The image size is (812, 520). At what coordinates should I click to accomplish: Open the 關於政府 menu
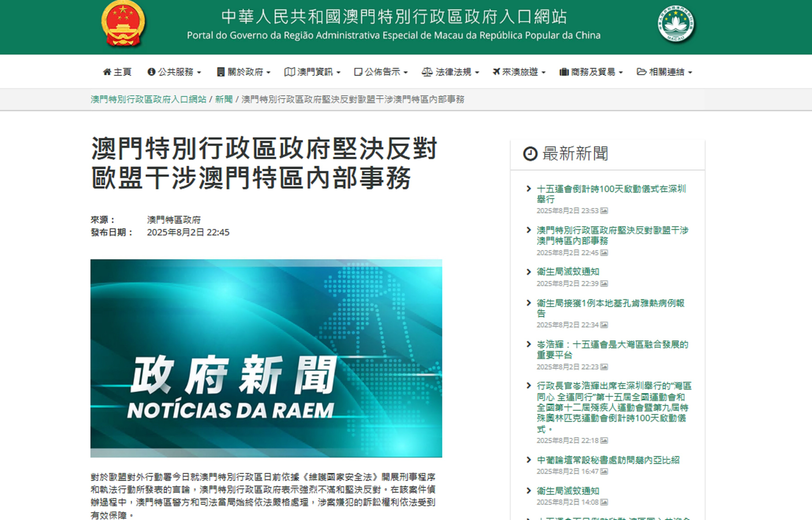(244, 72)
